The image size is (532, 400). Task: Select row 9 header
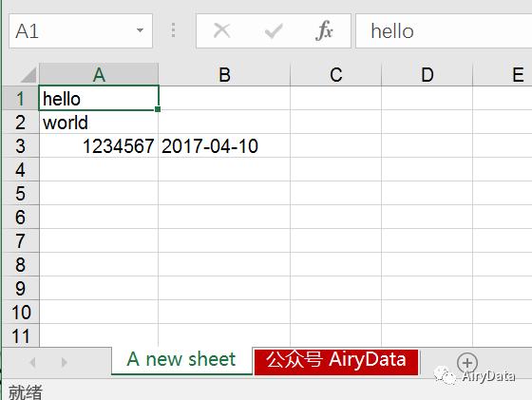point(20,289)
